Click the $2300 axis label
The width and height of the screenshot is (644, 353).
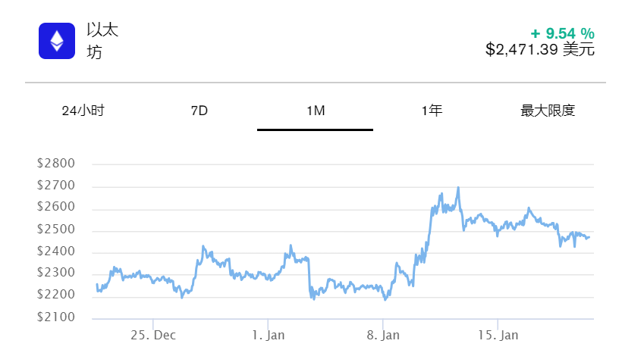[x=56, y=273]
